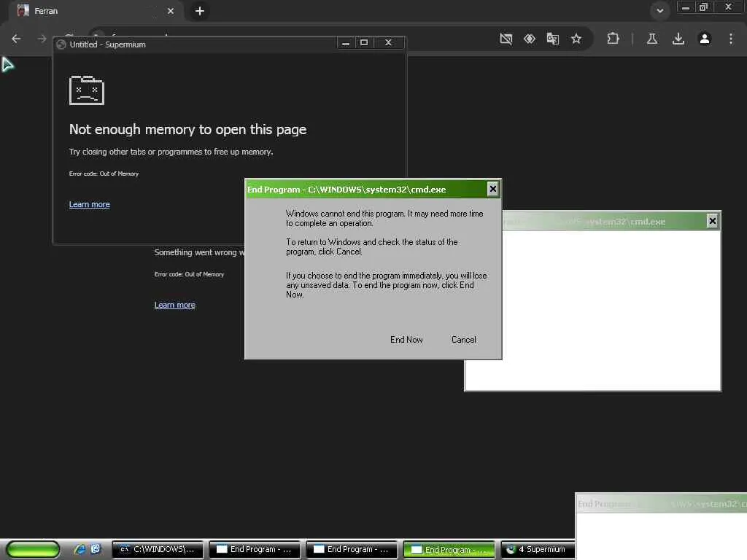The image size is (747, 560).
Task: Click second quick launch icon beside Internet Explorer
Action: point(96,549)
